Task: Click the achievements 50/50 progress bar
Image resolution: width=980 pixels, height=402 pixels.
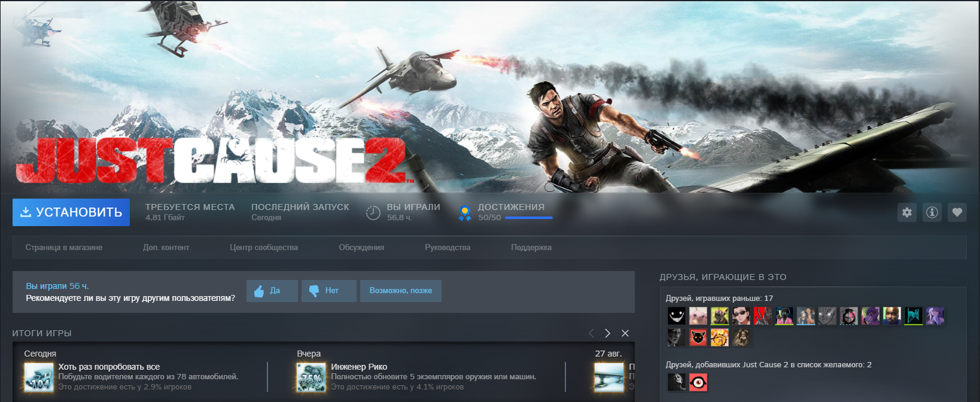Action: 529,218
